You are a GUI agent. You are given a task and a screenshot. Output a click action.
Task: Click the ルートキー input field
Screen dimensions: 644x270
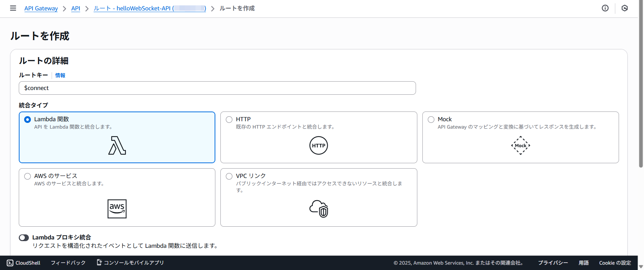click(x=217, y=88)
